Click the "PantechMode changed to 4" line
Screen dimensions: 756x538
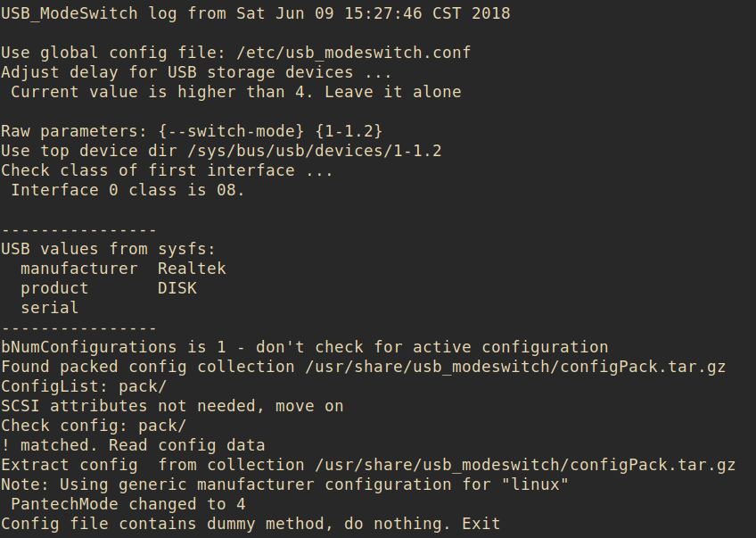[x=127, y=504]
